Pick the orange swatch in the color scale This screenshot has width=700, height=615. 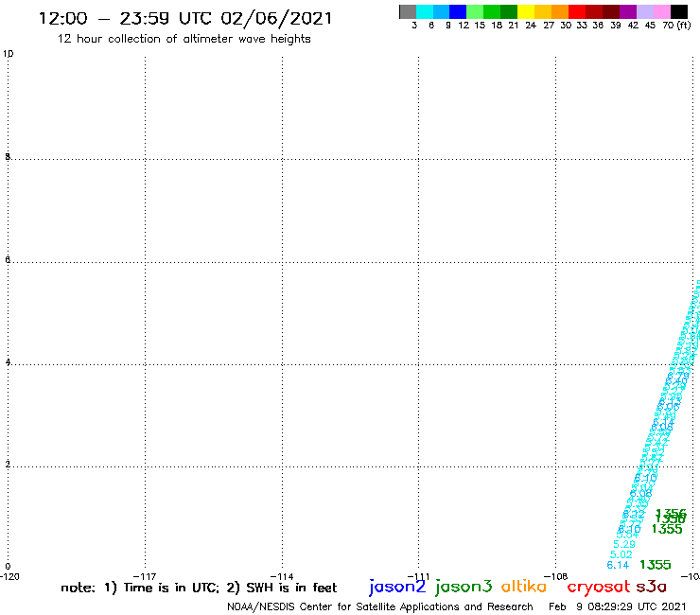560,11
